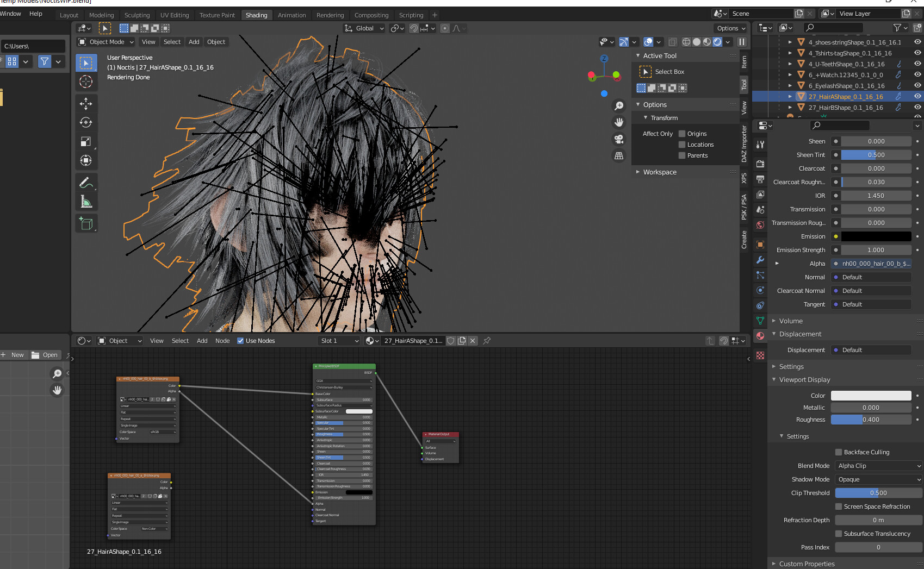Image resolution: width=924 pixels, height=569 pixels.
Task: Open Material properties tab icon
Action: click(760, 336)
